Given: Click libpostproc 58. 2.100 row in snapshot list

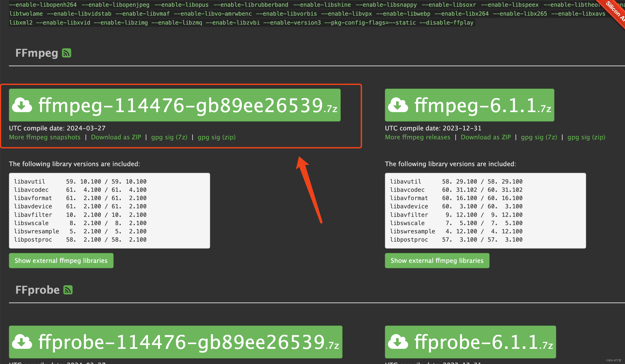Looking at the screenshot, I should click(80, 240).
